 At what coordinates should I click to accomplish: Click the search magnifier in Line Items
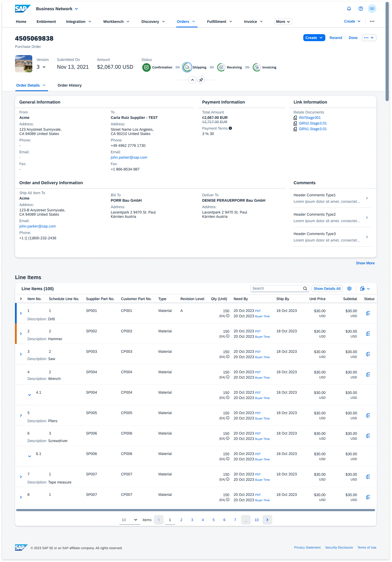pos(305,289)
